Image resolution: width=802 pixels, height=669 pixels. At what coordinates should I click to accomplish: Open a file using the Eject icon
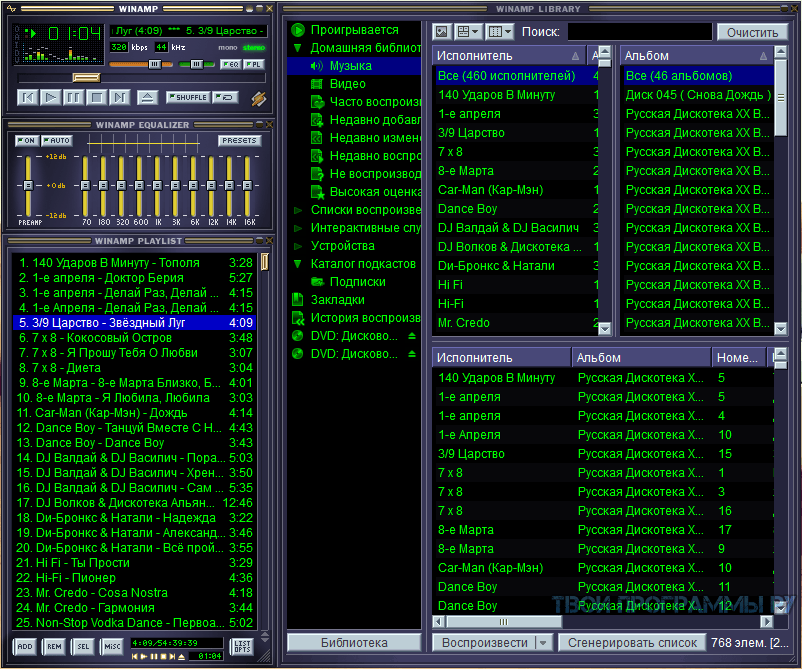pyautogui.click(x=147, y=97)
